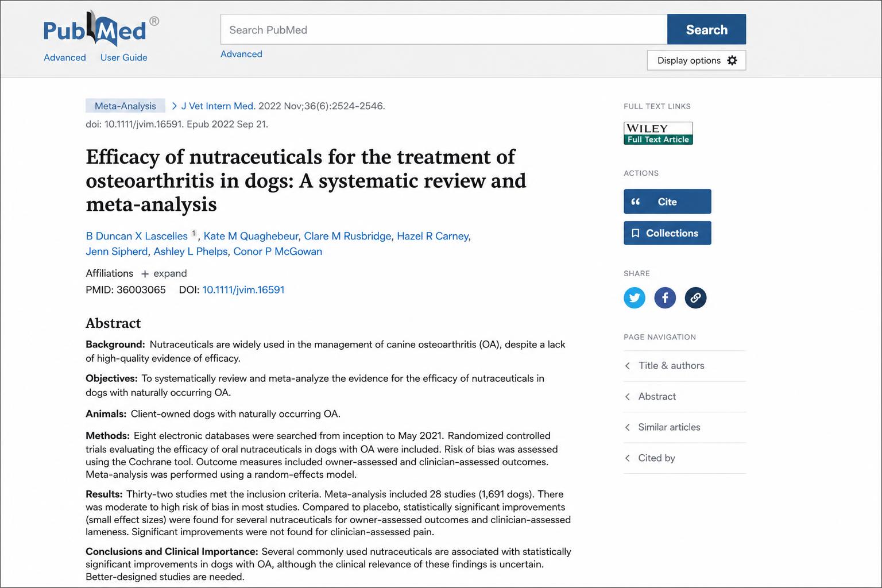882x588 pixels.
Task: Share the article on Twitter
Action: point(635,297)
